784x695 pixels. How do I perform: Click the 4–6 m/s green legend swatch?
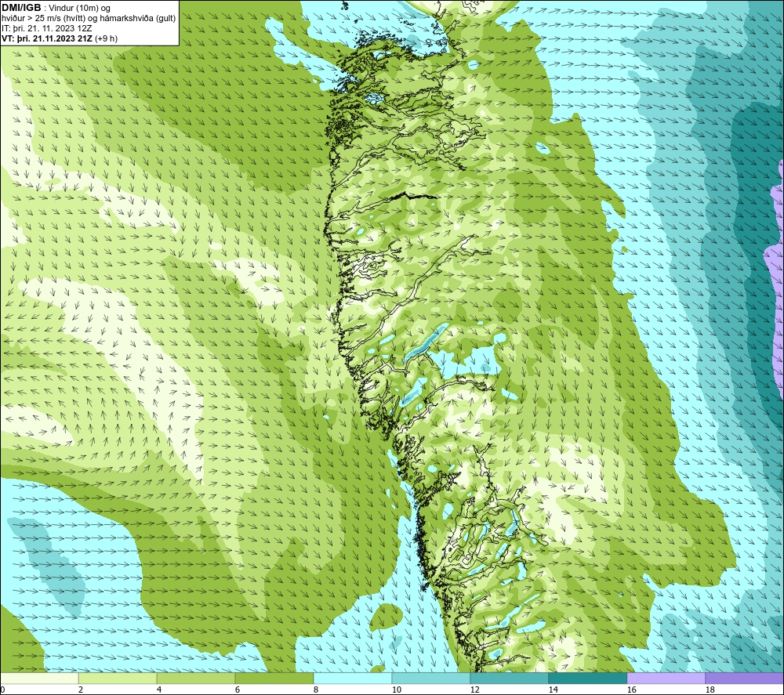196,678
